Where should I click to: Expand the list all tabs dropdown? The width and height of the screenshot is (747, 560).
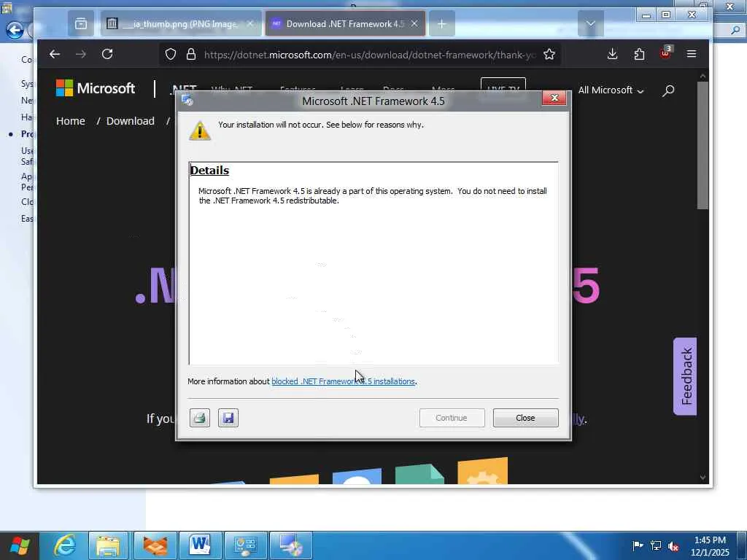tap(591, 23)
